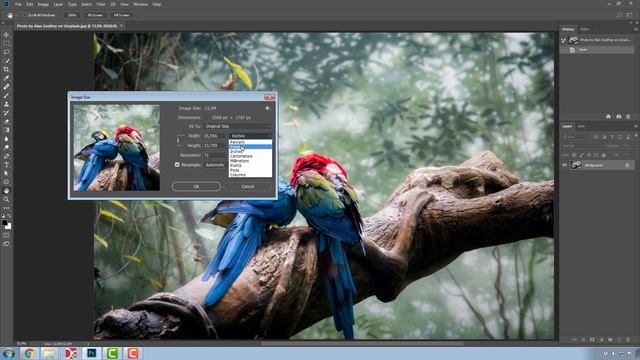Open the File menu

[18, 4]
